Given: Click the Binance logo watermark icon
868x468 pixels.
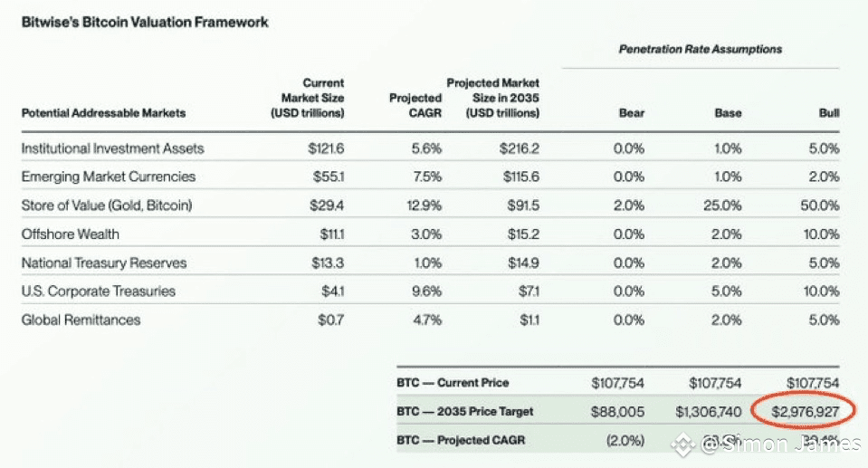Looking at the screenshot, I should pos(683,444).
